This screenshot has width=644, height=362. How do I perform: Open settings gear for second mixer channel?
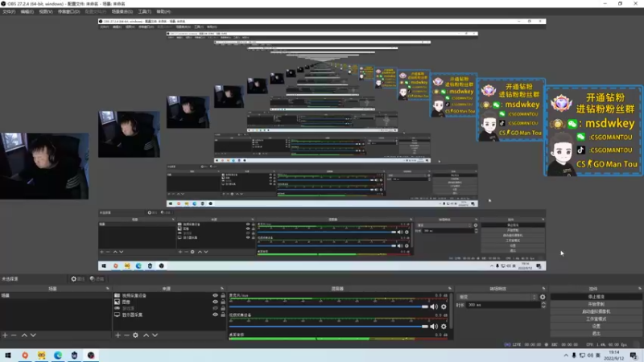point(444,327)
